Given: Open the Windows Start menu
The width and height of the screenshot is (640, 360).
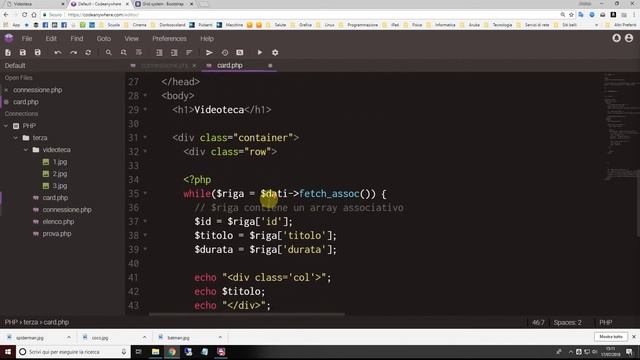Looking at the screenshot, I should tap(8, 351).
